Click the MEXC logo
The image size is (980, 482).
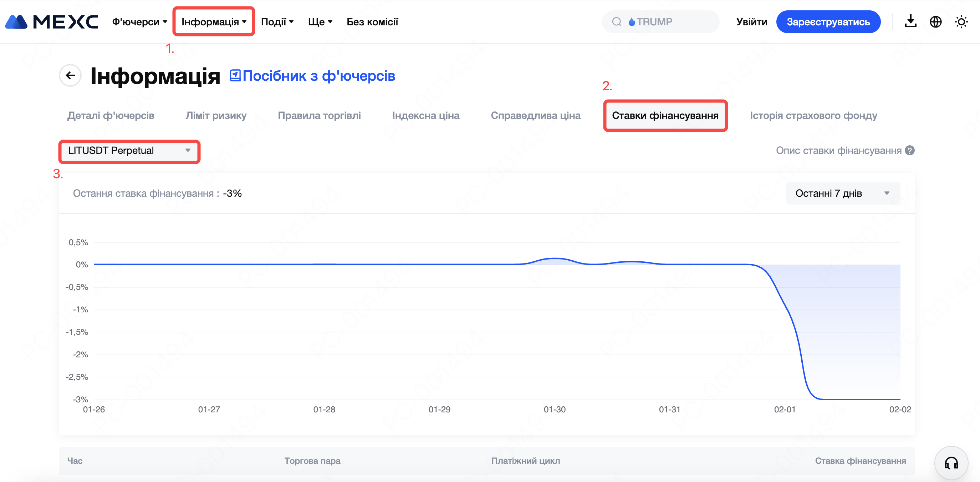tap(52, 22)
